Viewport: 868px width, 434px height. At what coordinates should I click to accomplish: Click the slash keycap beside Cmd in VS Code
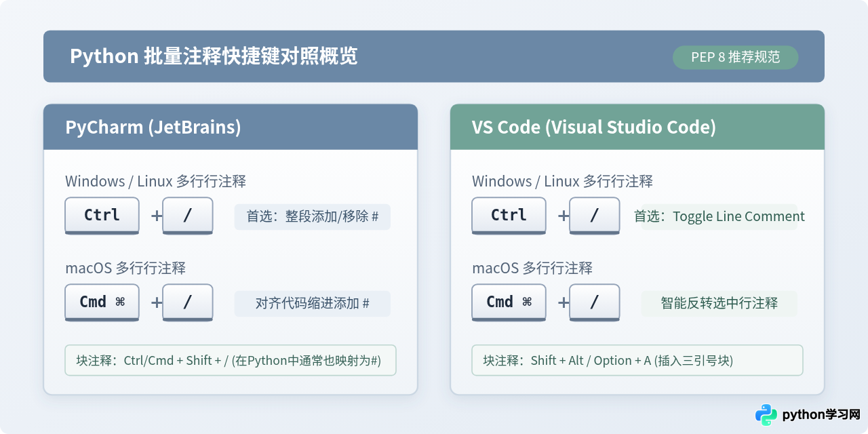[x=595, y=302]
